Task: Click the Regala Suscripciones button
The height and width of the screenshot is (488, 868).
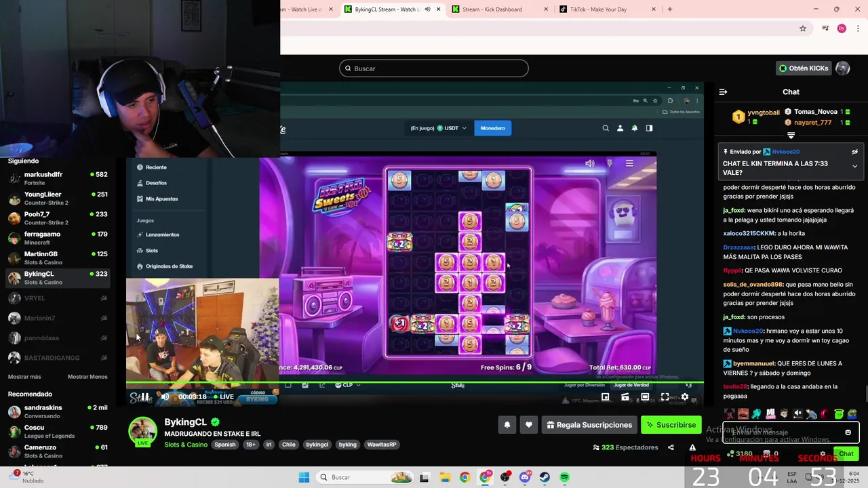Action: coord(589,425)
